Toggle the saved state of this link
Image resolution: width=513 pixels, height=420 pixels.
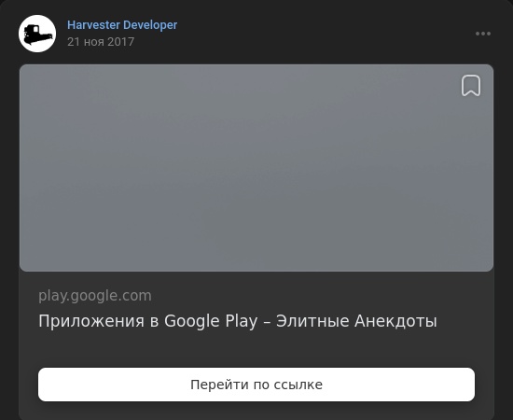click(471, 86)
